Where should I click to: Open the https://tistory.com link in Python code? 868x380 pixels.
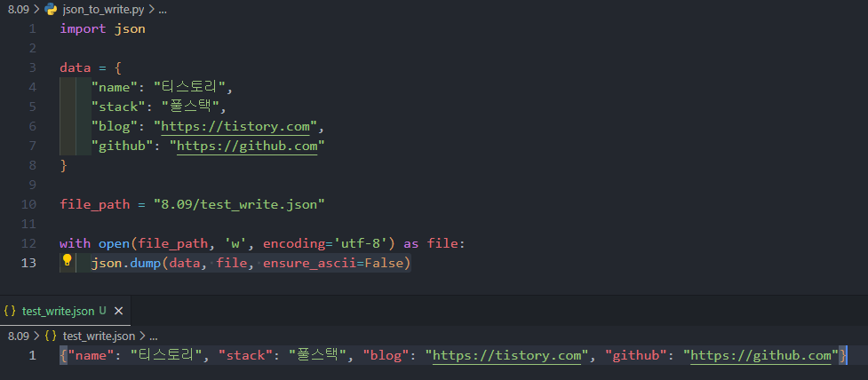[x=235, y=127]
